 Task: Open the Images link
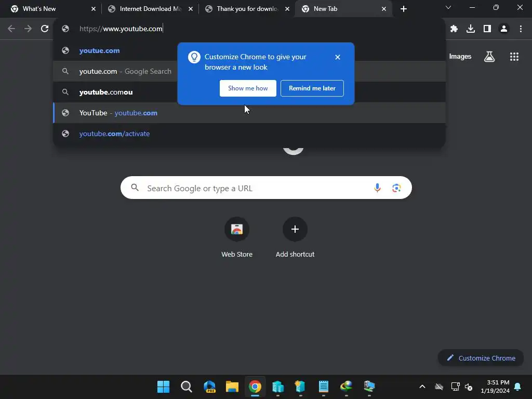click(x=460, y=56)
